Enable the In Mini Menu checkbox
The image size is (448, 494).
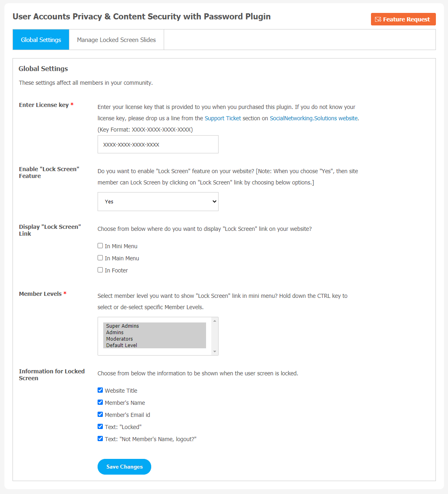100,246
